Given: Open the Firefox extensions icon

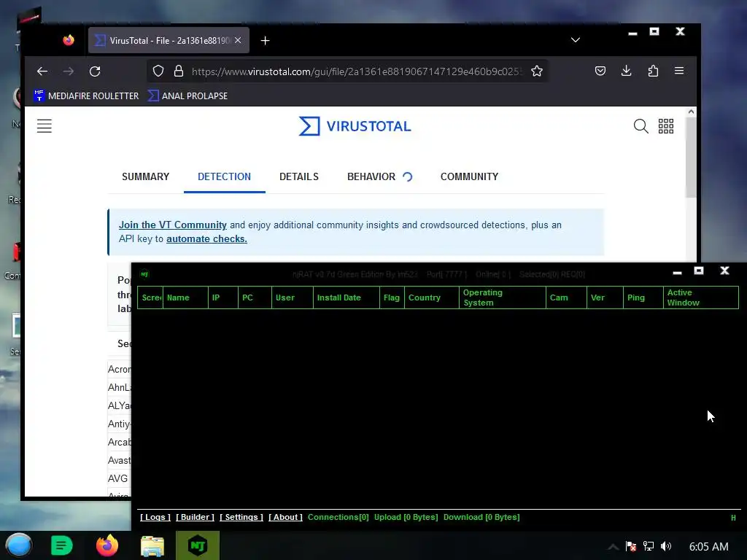Looking at the screenshot, I should pos(653,71).
